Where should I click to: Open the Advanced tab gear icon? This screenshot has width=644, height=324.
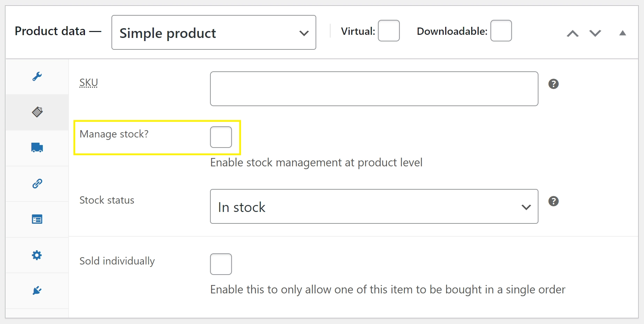coord(37,255)
